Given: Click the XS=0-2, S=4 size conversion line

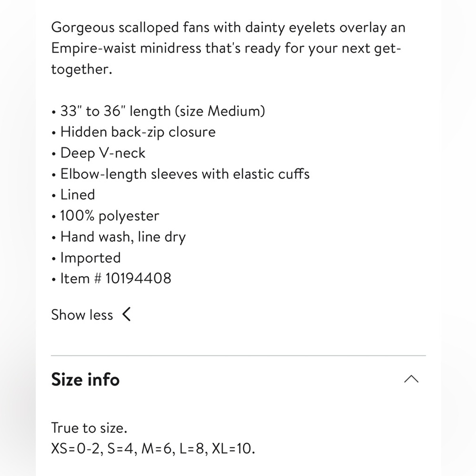Looking at the screenshot, I should (153, 448).
